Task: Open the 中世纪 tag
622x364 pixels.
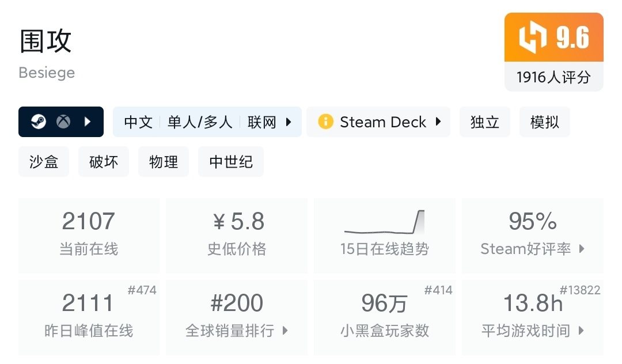Action: (230, 162)
